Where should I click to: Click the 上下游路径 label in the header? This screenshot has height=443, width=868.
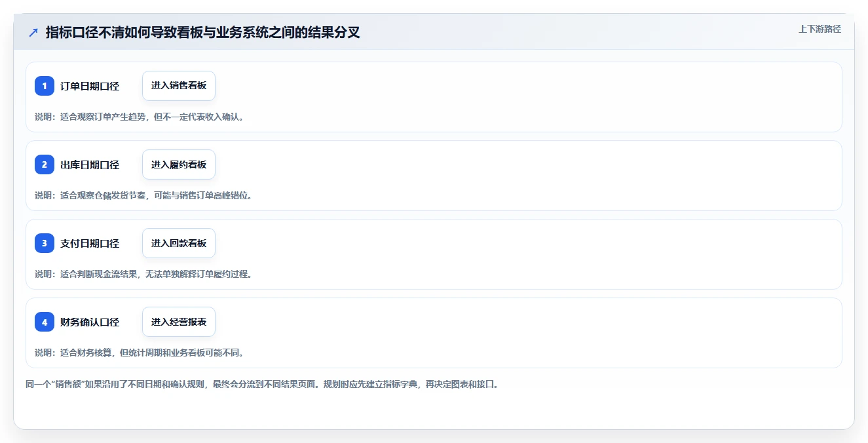coord(820,29)
